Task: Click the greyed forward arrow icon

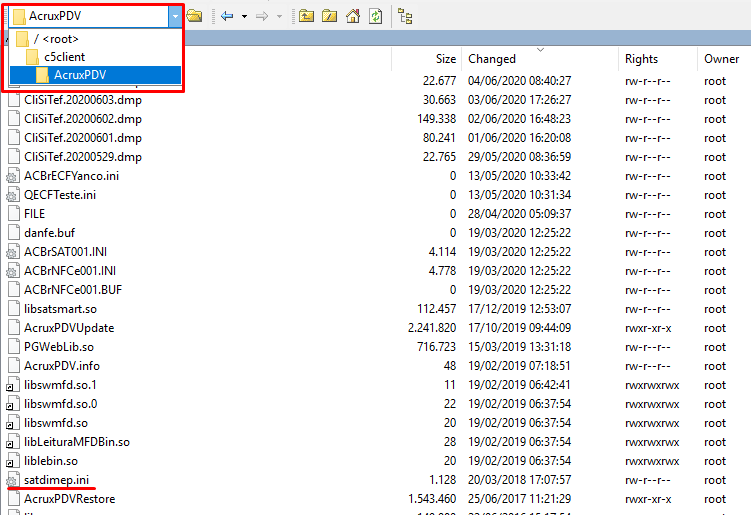Action: click(262, 17)
